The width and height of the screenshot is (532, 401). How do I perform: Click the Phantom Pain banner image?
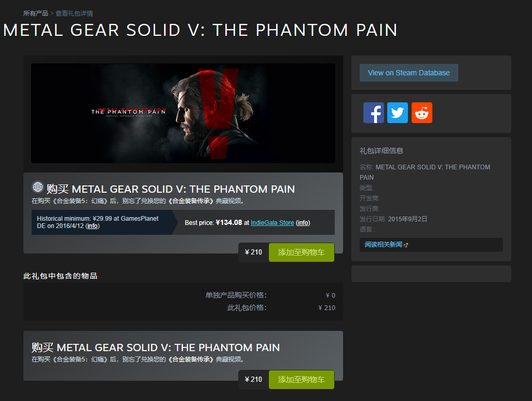(183, 113)
